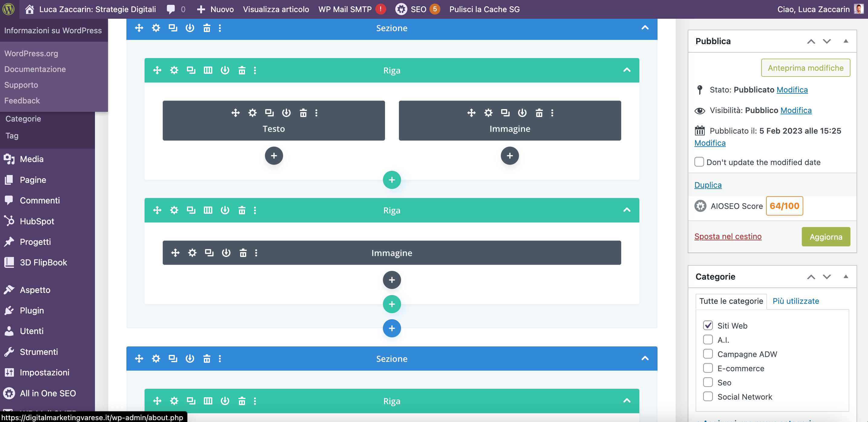The width and height of the screenshot is (868, 422).
Task: Open three-dot options menu of bottom Sezione
Action: [220, 358]
